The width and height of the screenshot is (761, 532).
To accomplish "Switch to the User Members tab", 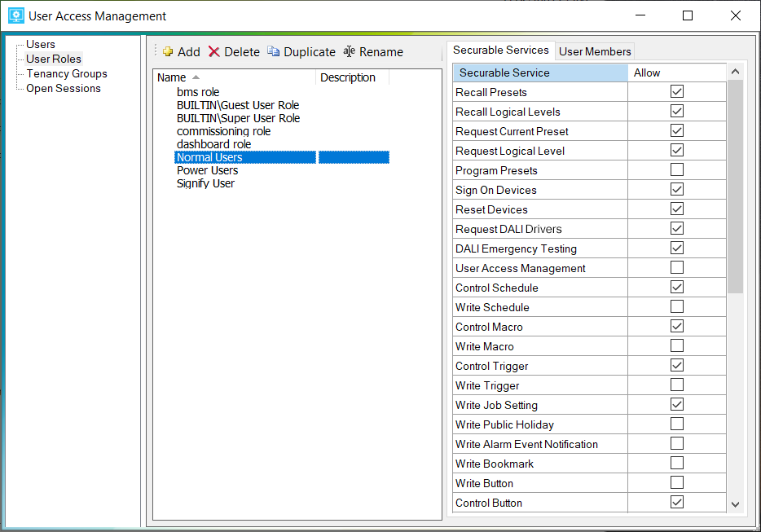I will click(595, 51).
